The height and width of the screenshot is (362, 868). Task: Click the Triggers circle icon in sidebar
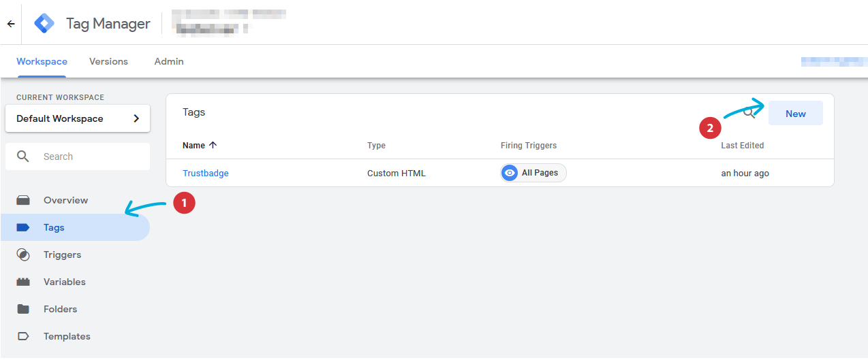point(23,254)
